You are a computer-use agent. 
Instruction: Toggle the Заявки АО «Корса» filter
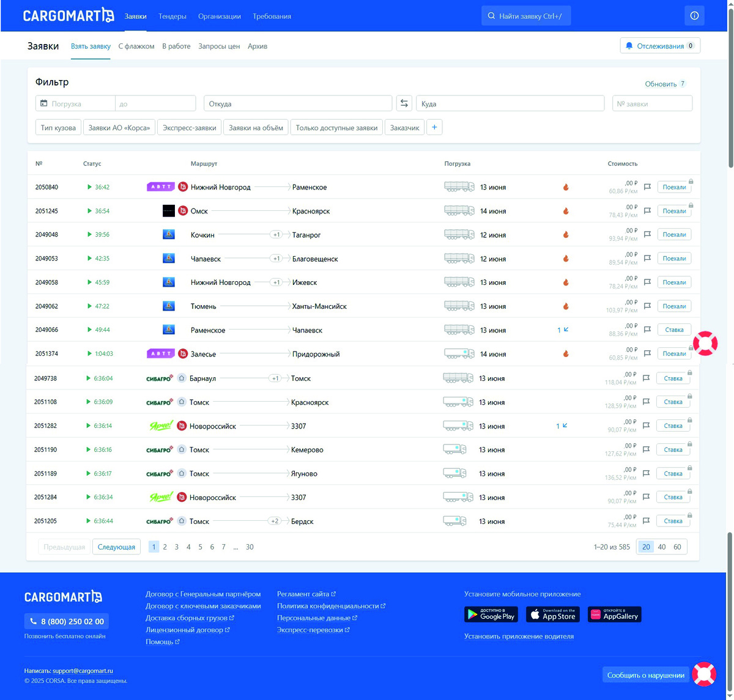pos(119,128)
